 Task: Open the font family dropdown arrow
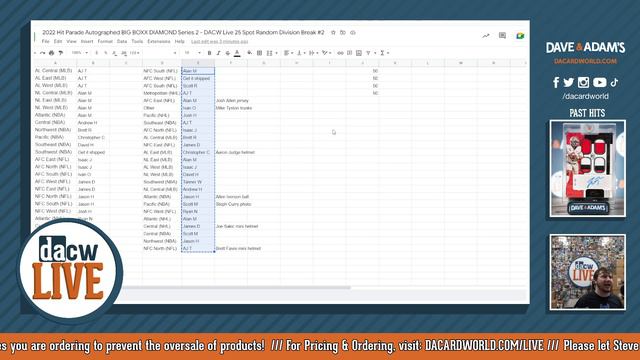click(175, 53)
